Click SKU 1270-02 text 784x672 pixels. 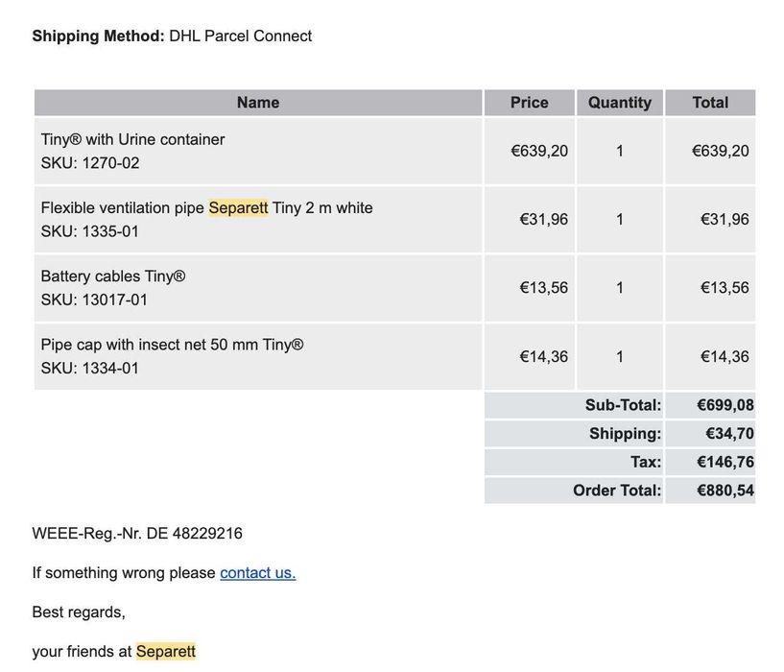[x=90, y=163]
